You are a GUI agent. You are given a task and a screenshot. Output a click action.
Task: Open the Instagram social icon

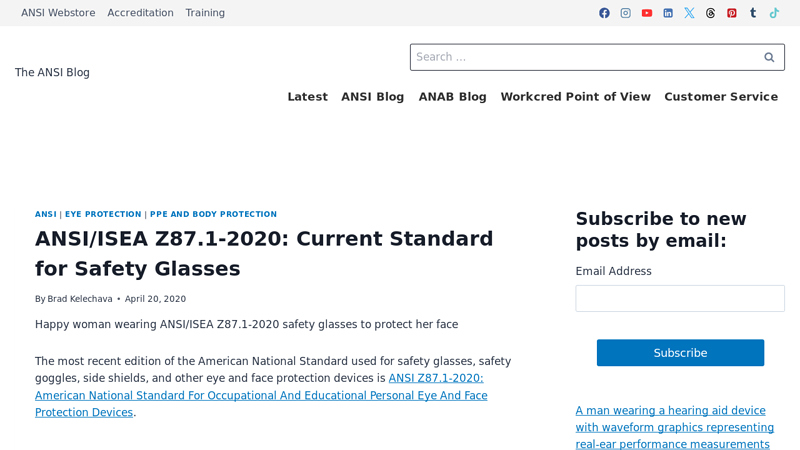626,13
